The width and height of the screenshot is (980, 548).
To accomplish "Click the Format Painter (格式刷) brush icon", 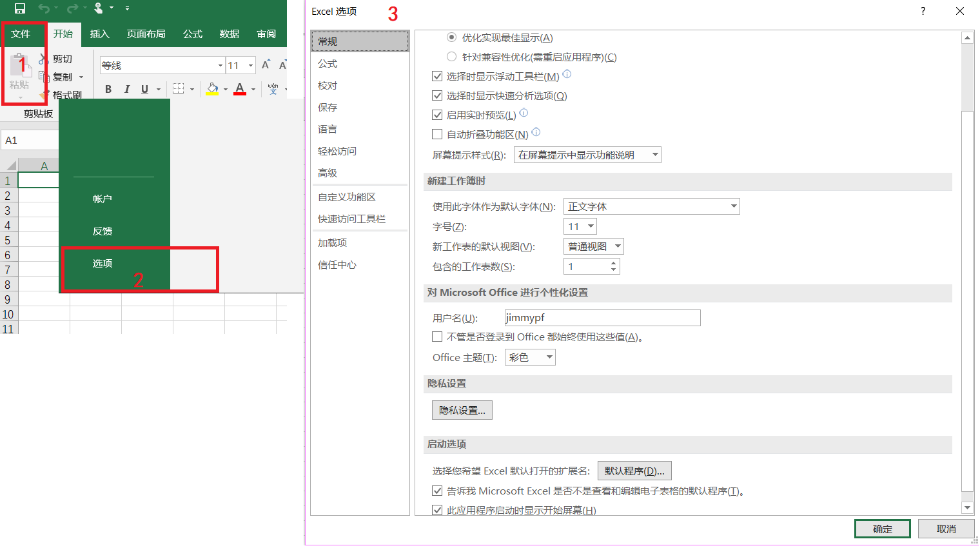I will [x=44, y=95].
